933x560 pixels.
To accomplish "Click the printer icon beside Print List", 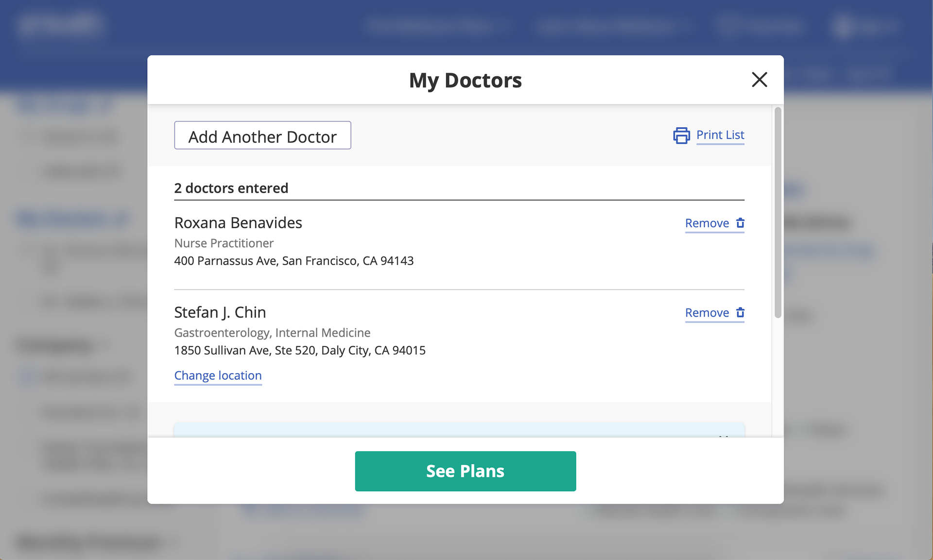I will pos(681,136).
